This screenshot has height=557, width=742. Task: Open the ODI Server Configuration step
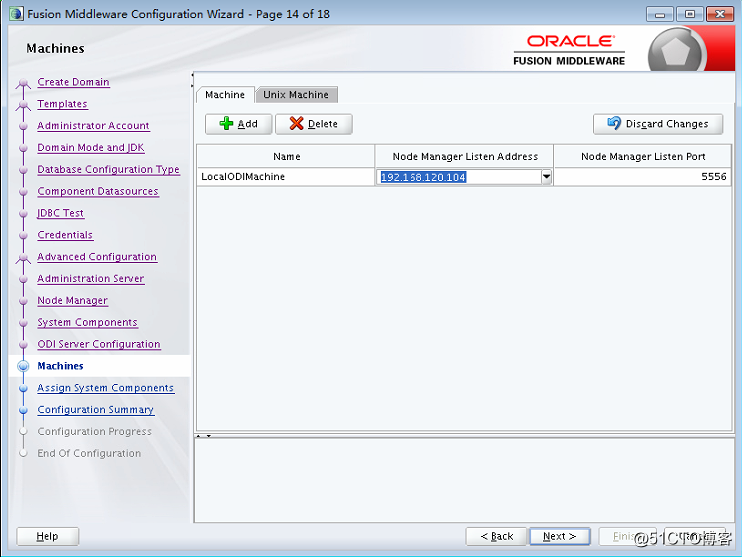pyautogui.click(x=99, y=344)
